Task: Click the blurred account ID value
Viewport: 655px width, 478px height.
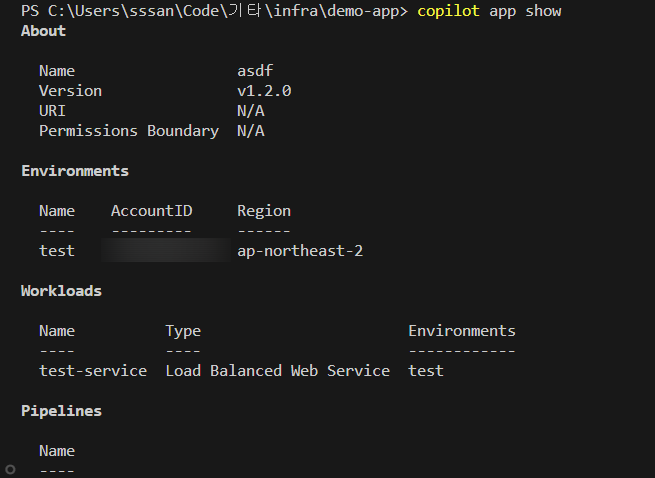Action: 166,251
